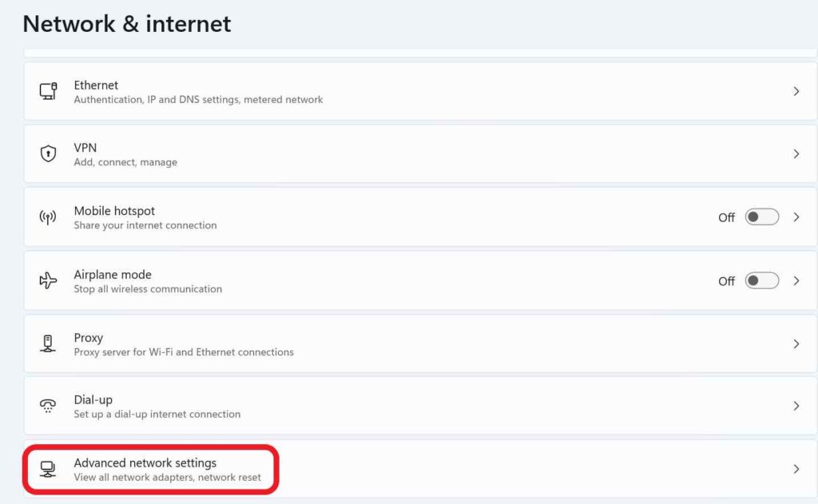Click the VPN shield icon
The image size is (818, 504).
click(x=48, y=153)
